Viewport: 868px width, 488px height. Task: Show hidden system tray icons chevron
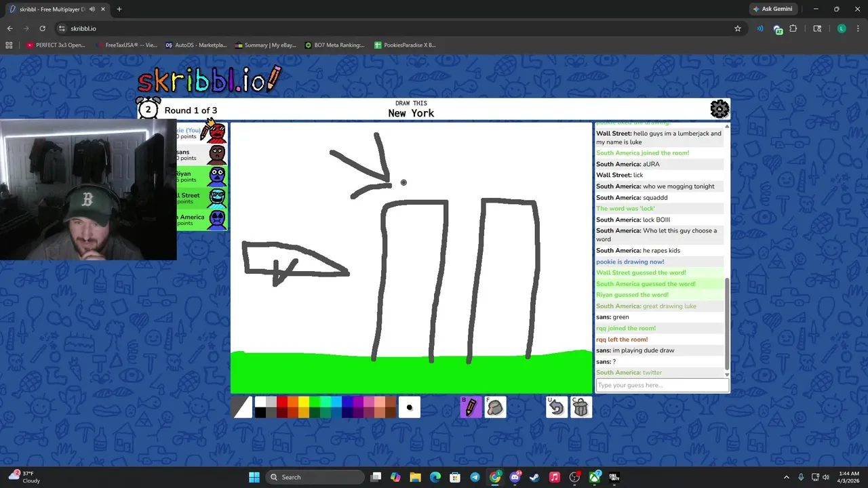tap(787, 477)
